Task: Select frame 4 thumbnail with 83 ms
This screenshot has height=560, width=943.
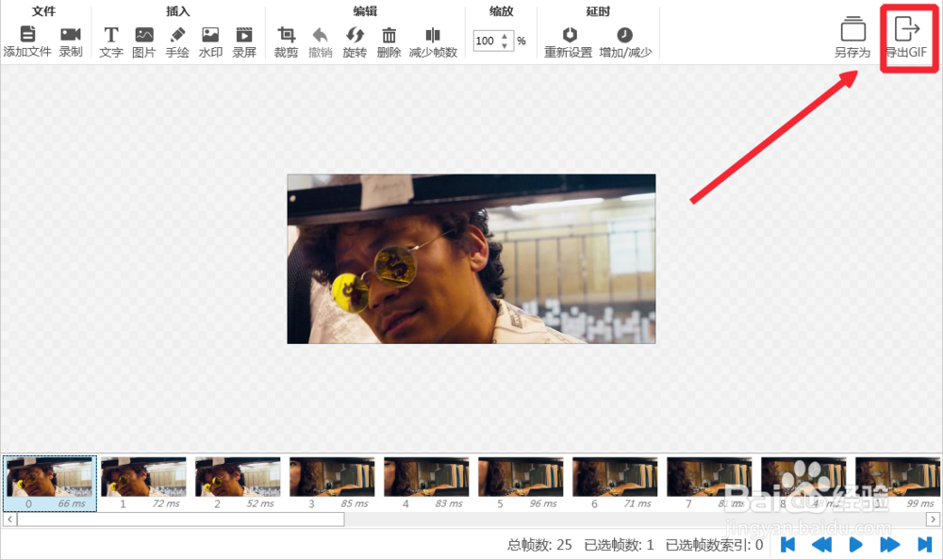Action: [x=427, y=484]
